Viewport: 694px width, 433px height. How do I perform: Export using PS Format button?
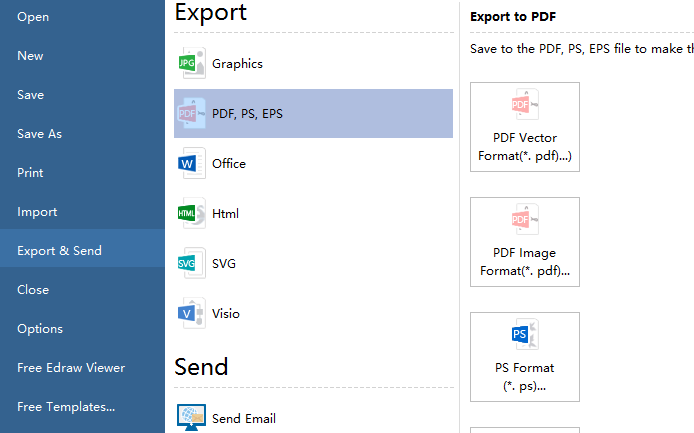[x=525, y=334]
